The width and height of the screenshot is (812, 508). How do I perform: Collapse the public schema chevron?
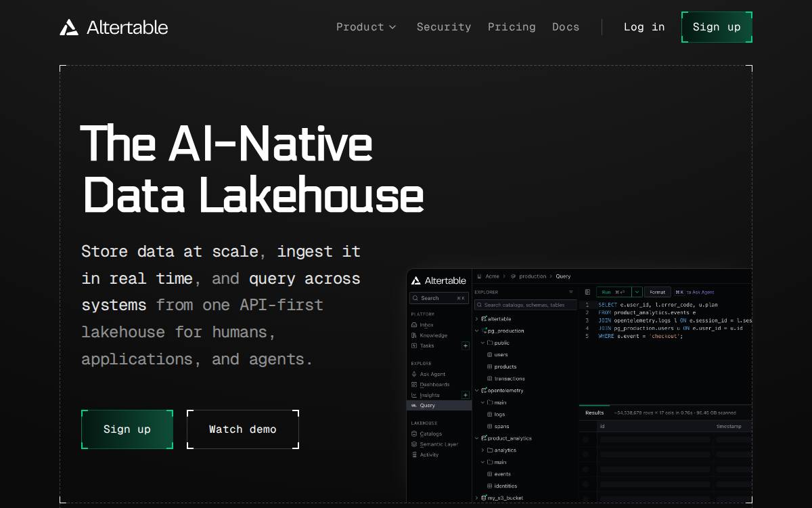[482, 343]
